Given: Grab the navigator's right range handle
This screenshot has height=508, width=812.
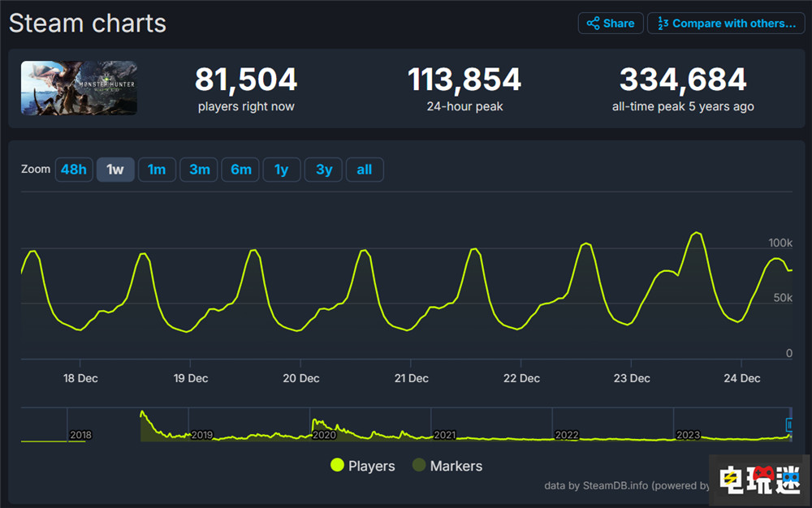Looking at the screenshot, I should pos(788,424).
